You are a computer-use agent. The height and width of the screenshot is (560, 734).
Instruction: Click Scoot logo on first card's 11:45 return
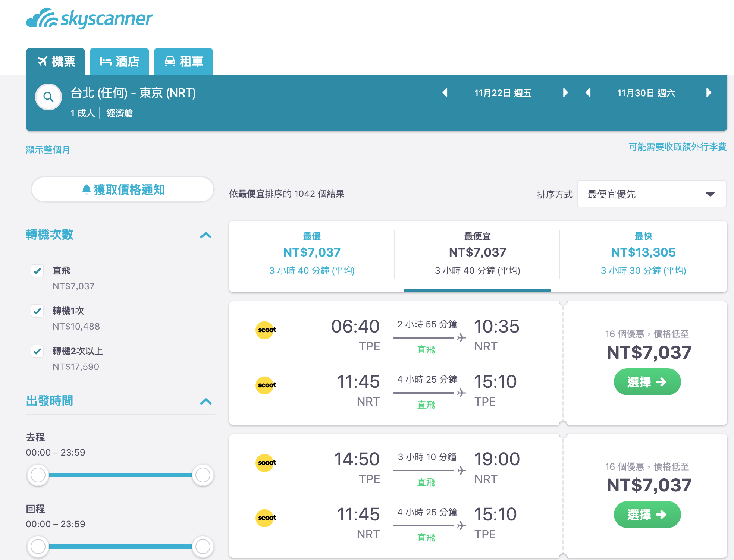(x=266, y=385)
